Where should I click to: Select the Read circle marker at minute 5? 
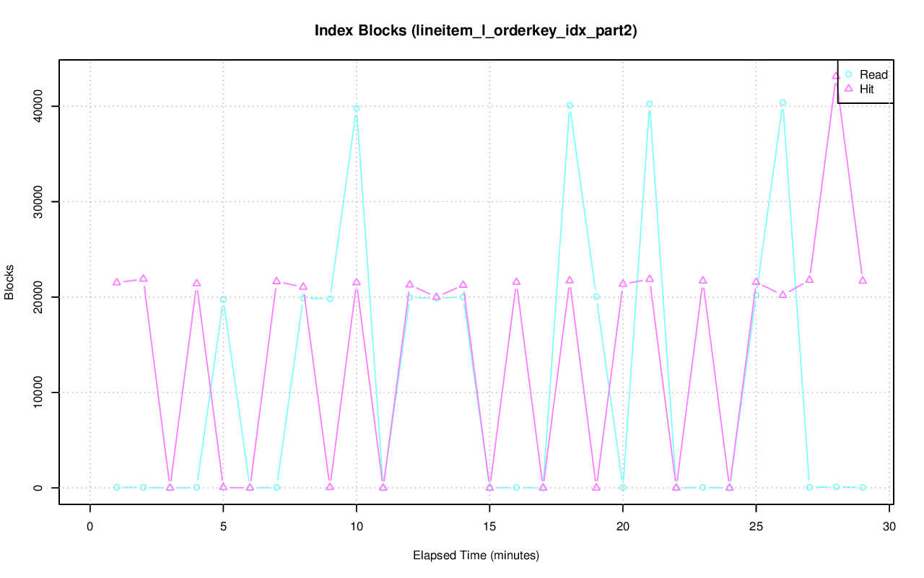coord(223,299)
